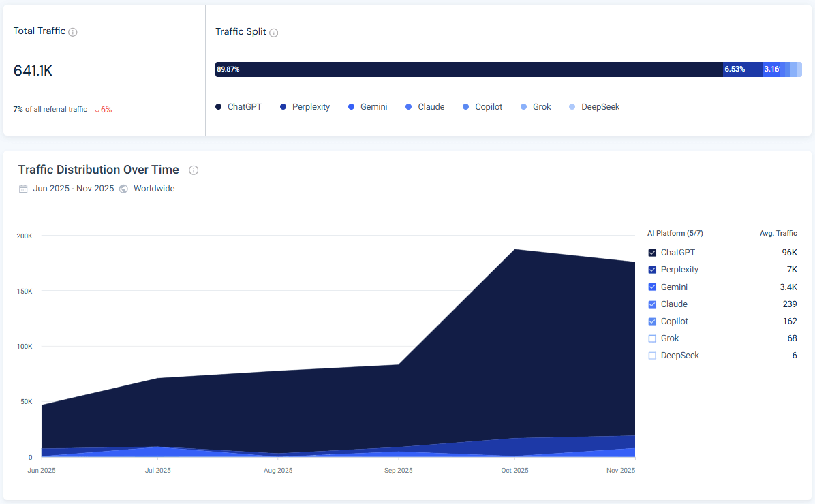
Task: Select the Perplexity legend label
Action: click(x=311, y=106)
